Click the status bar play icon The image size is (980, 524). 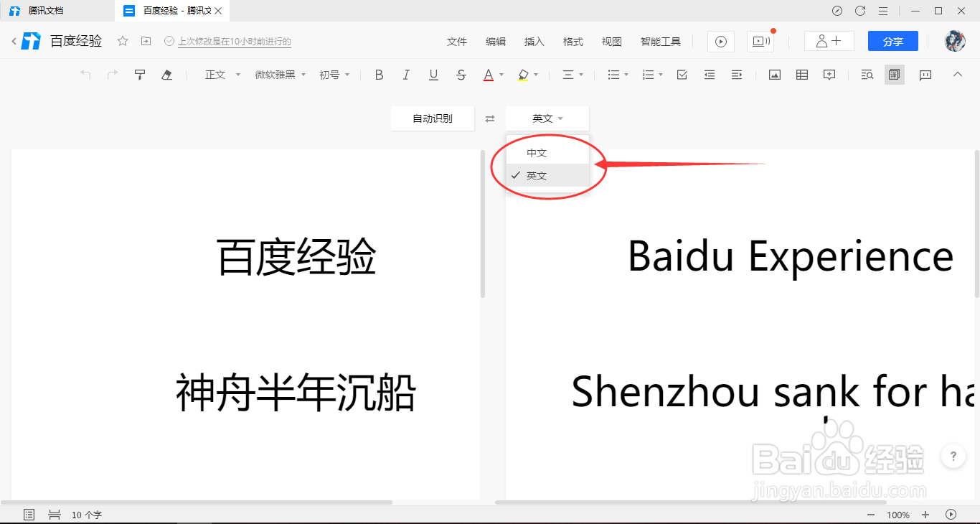click(x=951, y=515)
